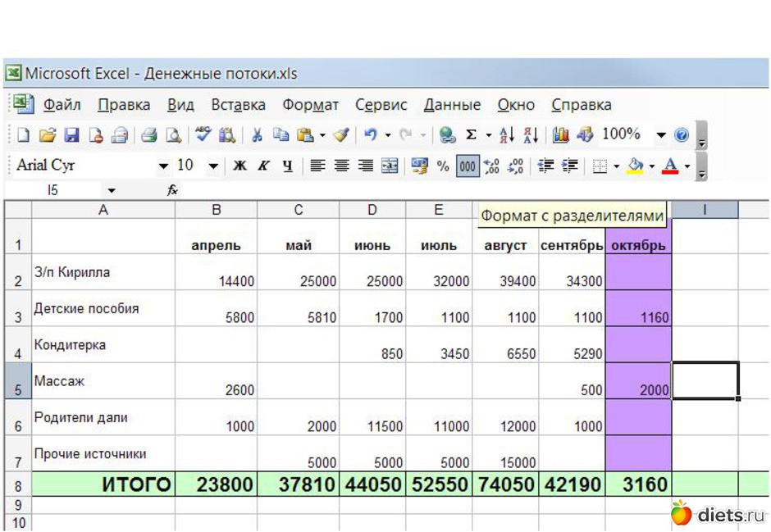771x532 pixels.
Task: Click the Merge and Center icon
Action: point(390,166)
